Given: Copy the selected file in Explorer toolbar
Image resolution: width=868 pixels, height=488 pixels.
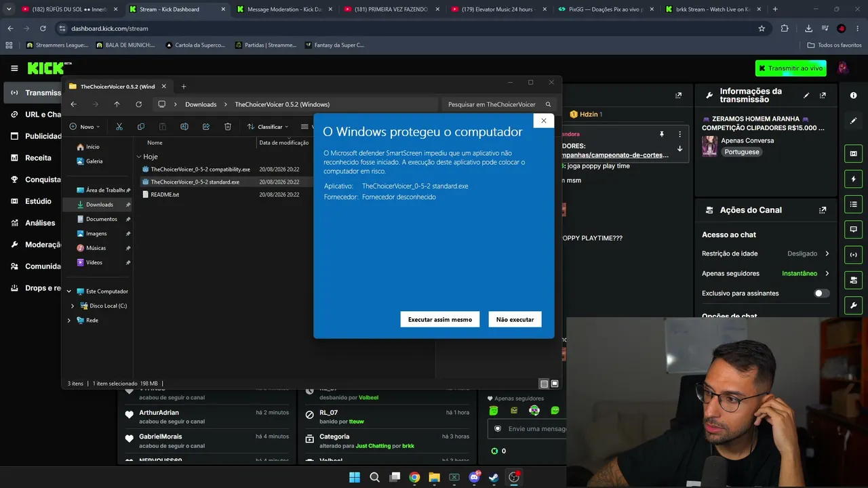Looking at the screenshot, I should click(x=141, y=127).
